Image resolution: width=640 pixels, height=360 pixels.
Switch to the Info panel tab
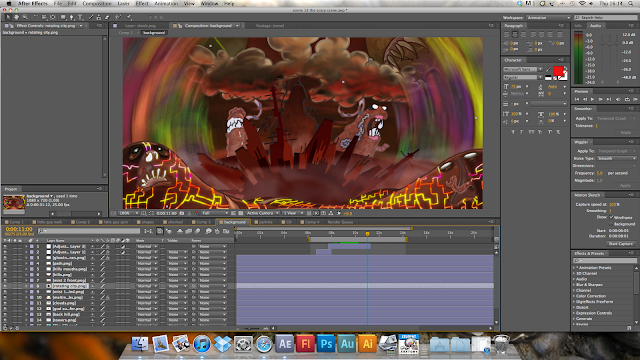coord(578,26)
